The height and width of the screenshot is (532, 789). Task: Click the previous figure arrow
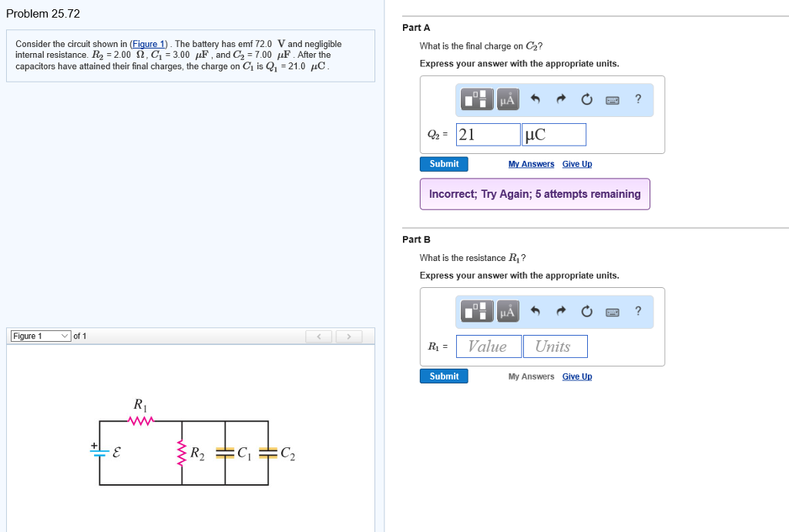318,336
